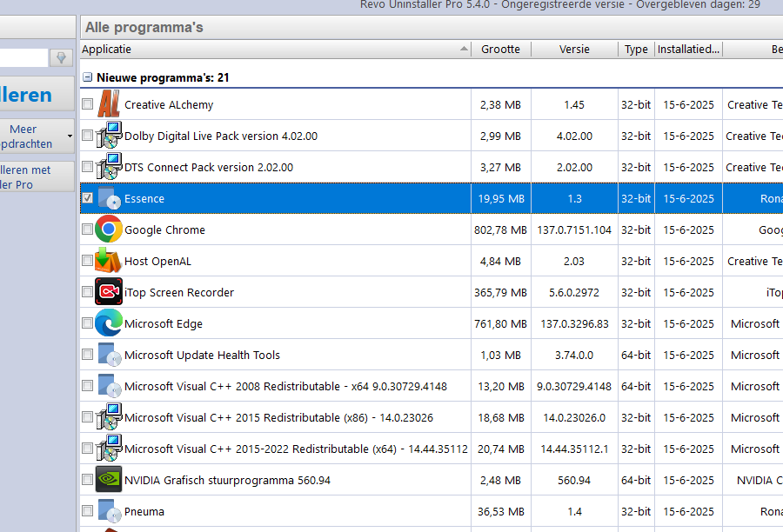The height and width of the screenshot is (532, 783).
Task: Sort by the Versie column header
Action: point(574,50)
